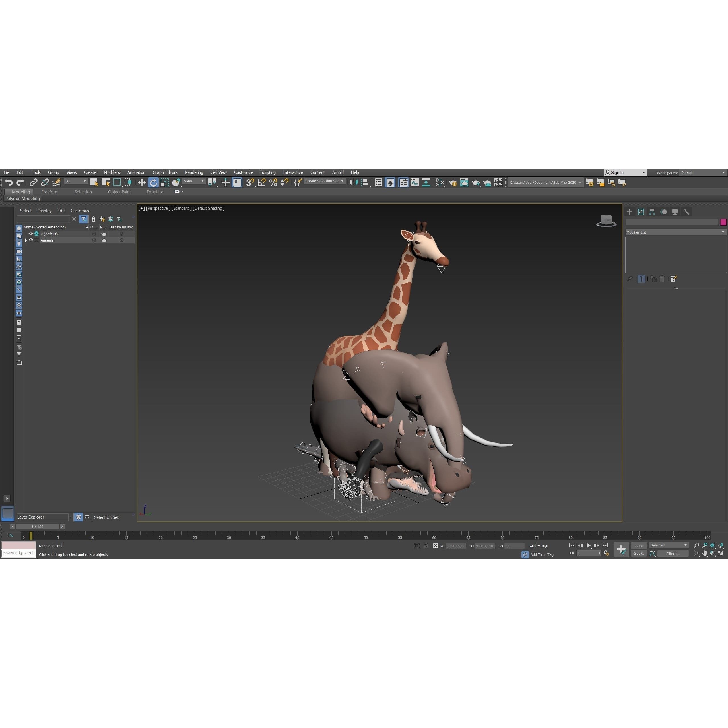Screen dimensions: 728x728
Task: Activate the Select and Move tool
Action: (141, 182)
